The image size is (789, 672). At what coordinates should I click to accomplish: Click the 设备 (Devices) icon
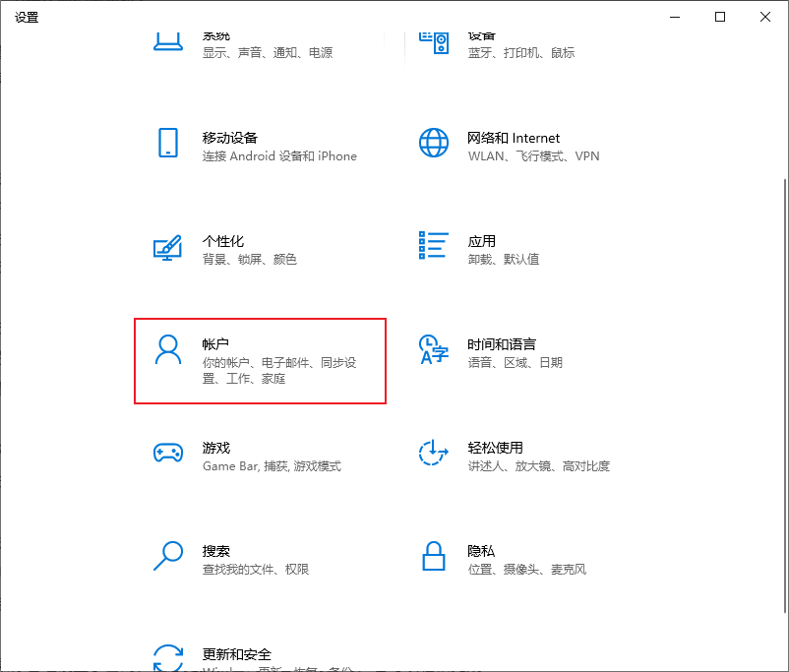tap(433, 39)
